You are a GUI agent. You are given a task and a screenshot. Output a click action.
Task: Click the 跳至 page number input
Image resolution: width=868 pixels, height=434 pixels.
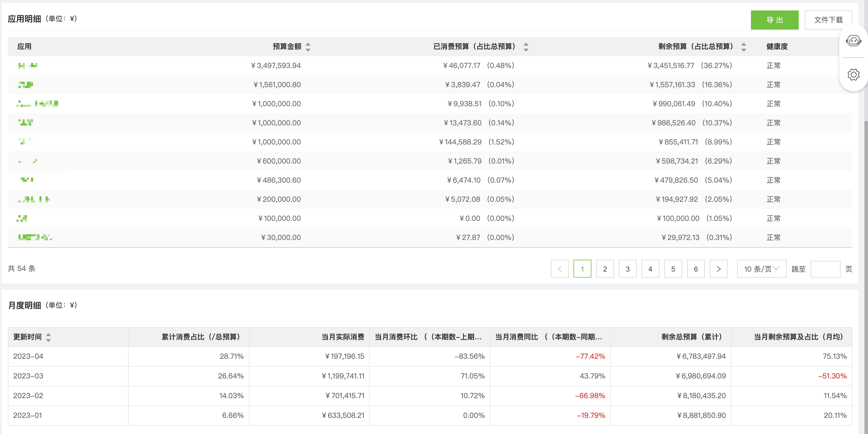point(825,269)
